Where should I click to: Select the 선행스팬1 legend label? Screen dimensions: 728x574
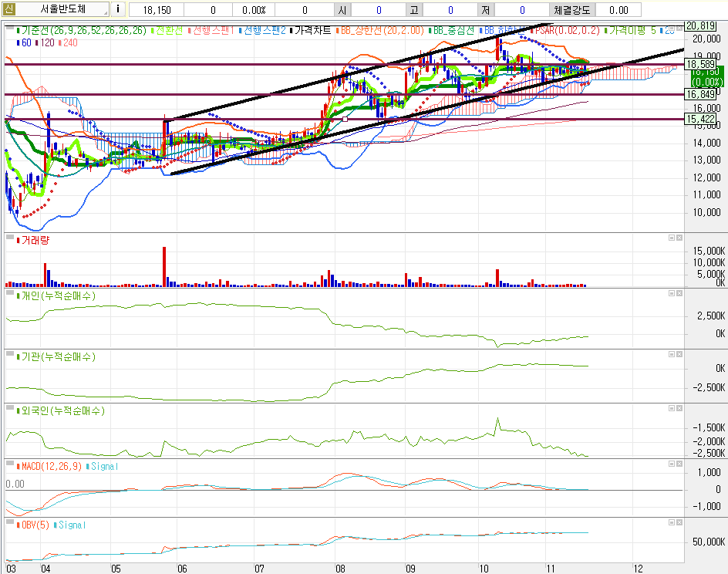(213, 31)
